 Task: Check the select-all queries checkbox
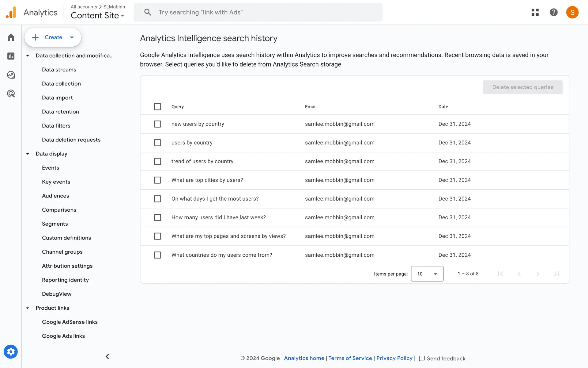[x=157, y=107]
